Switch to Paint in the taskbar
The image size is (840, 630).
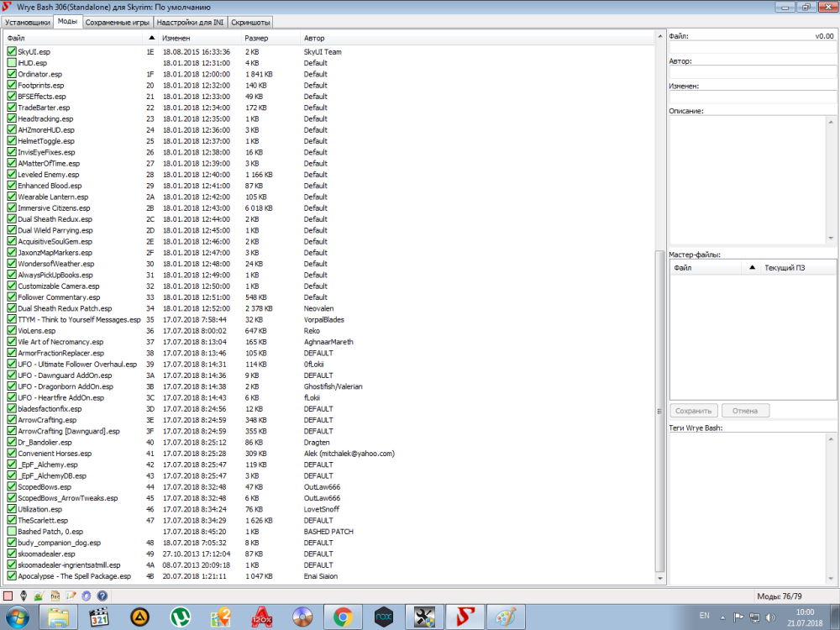coord(506,617)
